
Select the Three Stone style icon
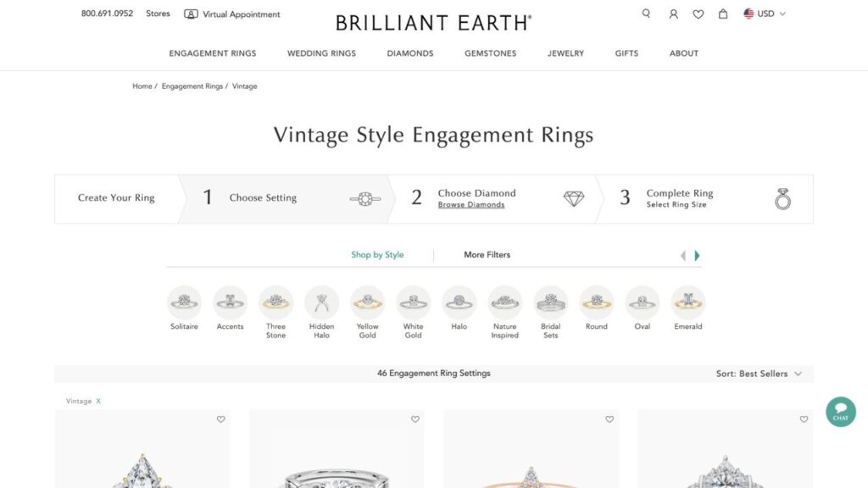coord(275,302)
